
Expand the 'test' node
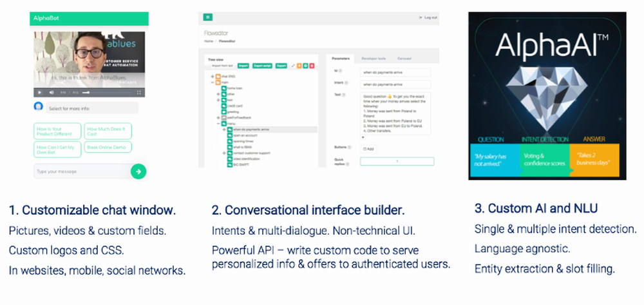click(218, 100)
